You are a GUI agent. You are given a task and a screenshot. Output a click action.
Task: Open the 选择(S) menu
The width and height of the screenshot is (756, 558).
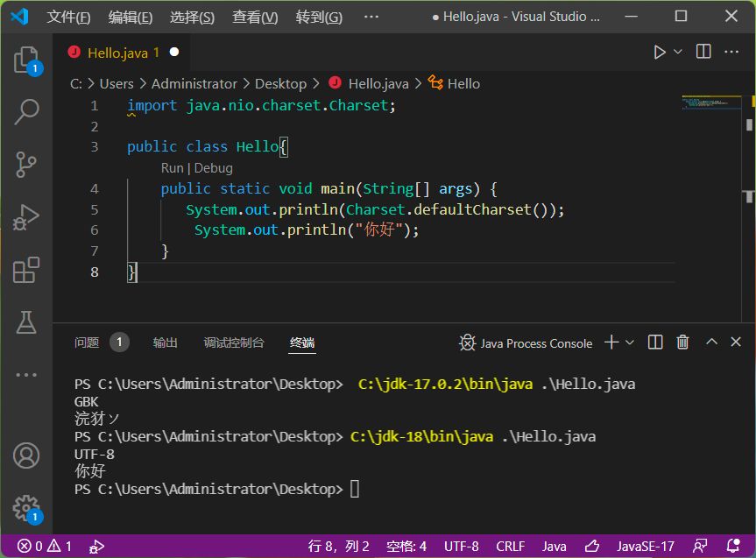[x=192, y=18]
